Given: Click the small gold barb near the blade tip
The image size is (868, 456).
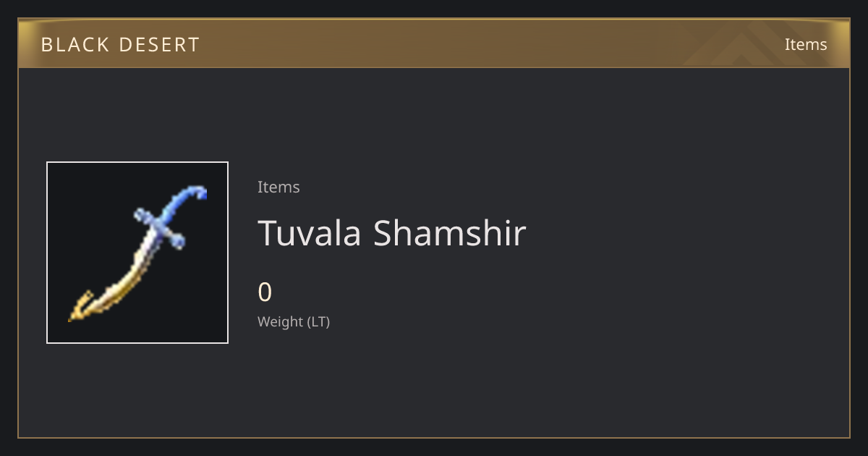Looking at the screenshot, I should coord(84,299).
